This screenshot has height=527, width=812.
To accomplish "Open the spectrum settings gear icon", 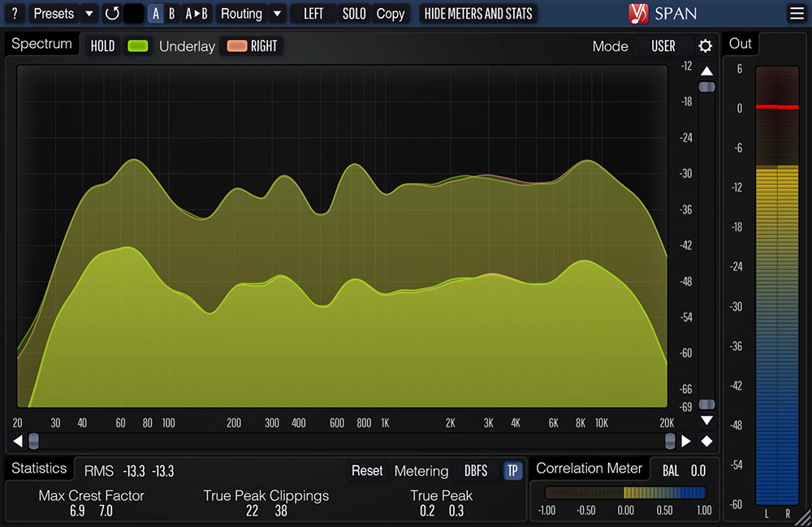I will coord(705,46).
